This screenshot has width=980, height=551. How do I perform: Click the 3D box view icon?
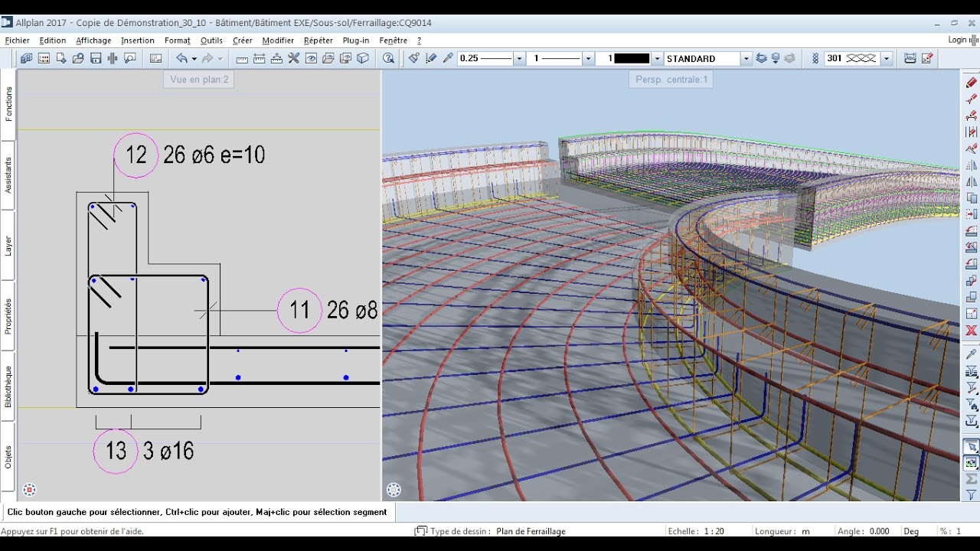click(x=364, y=58)
